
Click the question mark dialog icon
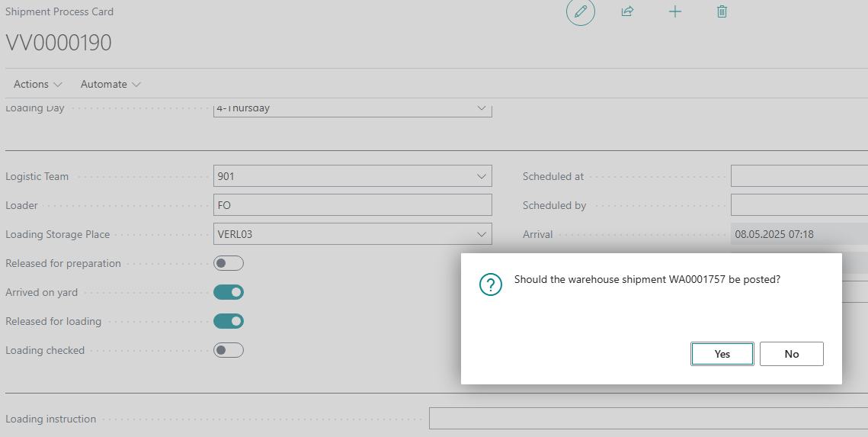[490, 285]
